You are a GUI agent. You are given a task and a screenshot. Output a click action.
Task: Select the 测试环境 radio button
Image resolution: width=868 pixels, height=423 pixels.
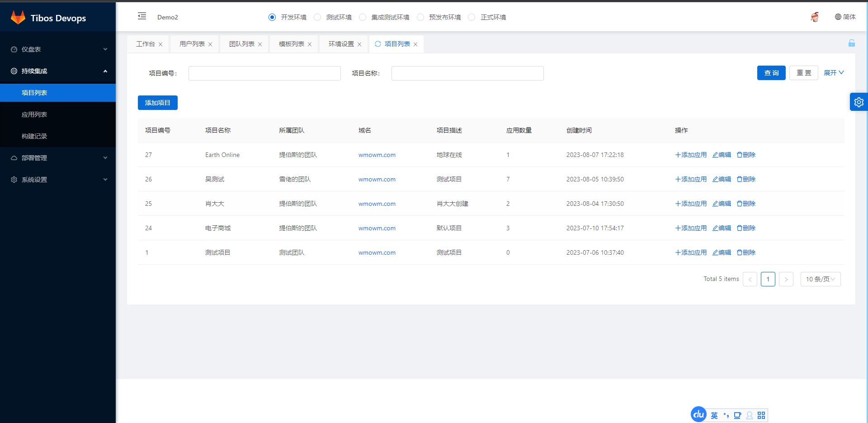(x=317, y=17)
